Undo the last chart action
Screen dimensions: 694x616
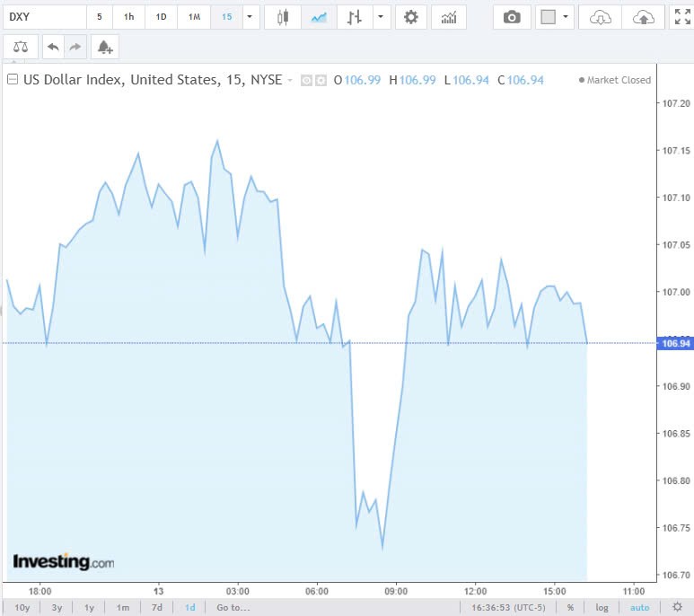54,48
